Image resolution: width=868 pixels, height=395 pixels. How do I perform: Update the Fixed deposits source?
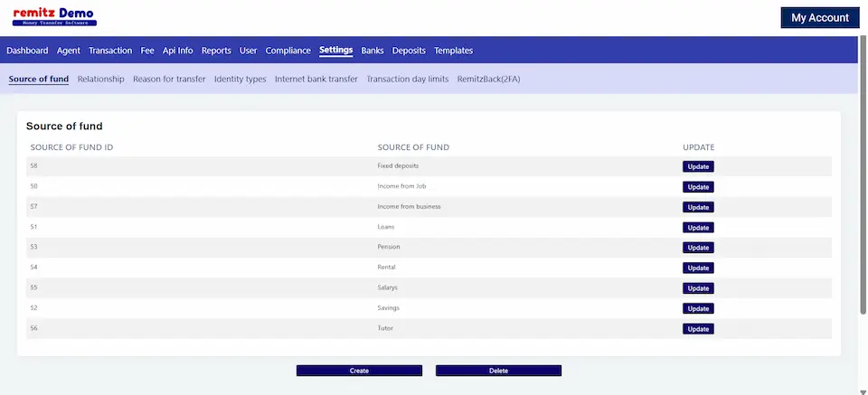[698, 166]
